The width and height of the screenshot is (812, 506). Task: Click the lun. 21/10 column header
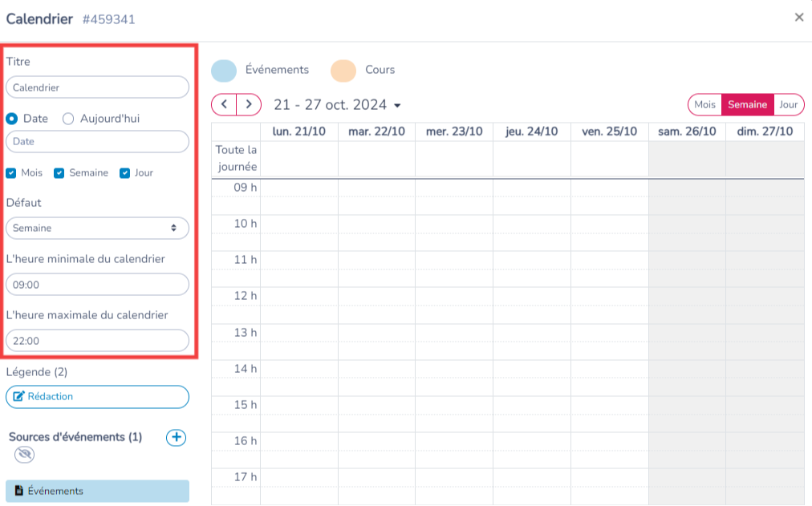[x=299, y=132]
